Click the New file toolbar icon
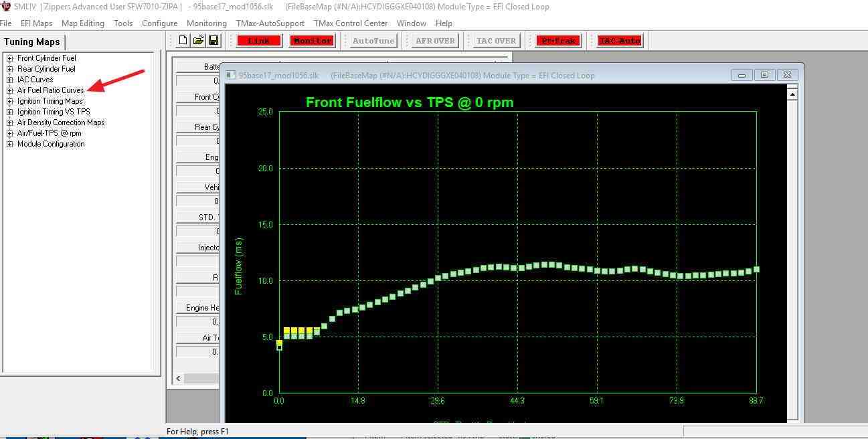868x439 pixels. (183, 41)
